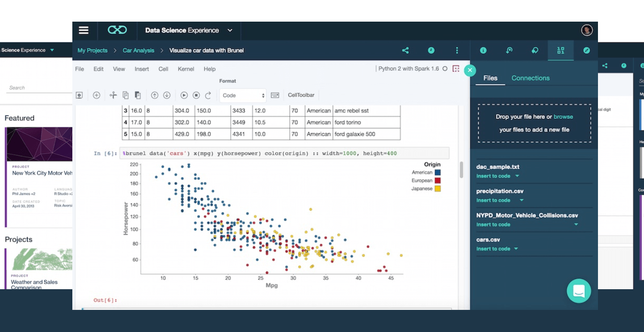Open the user avatar profile
This screenshot has width=644, height=332.
click(587, 30)
